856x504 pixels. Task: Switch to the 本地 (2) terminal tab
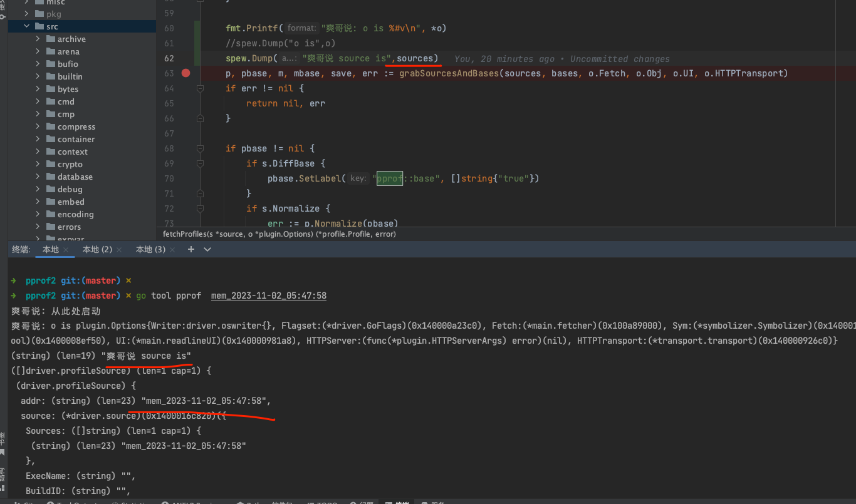97,249
